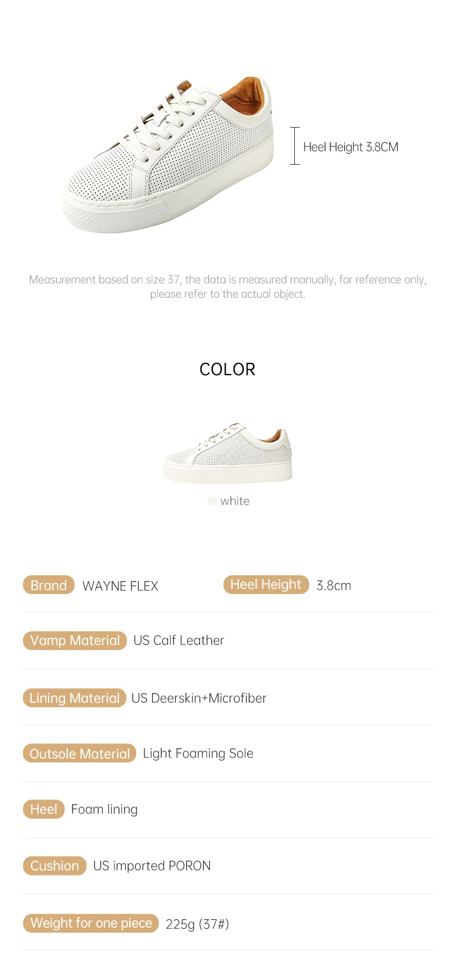The width and height of the screenshot is (456, 980).
Task: Click the COLOR section heading
Action: [227, 370]
